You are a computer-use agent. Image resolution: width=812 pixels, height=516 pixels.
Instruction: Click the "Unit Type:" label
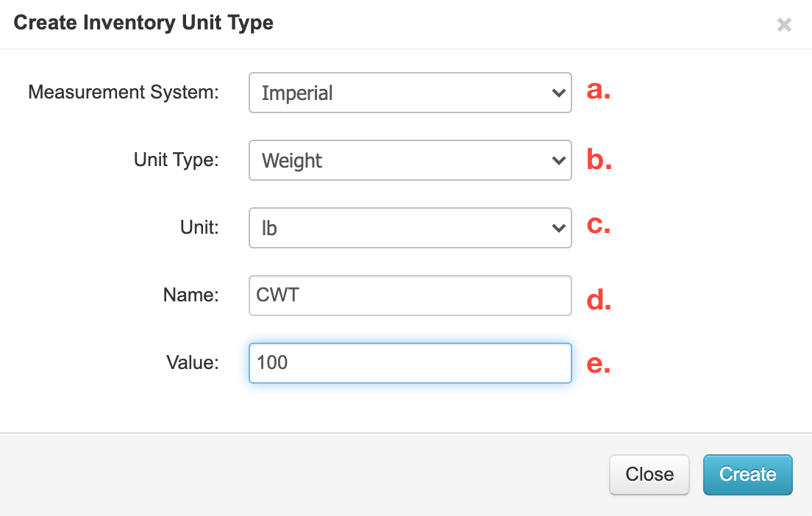click(x=177, y=160)
